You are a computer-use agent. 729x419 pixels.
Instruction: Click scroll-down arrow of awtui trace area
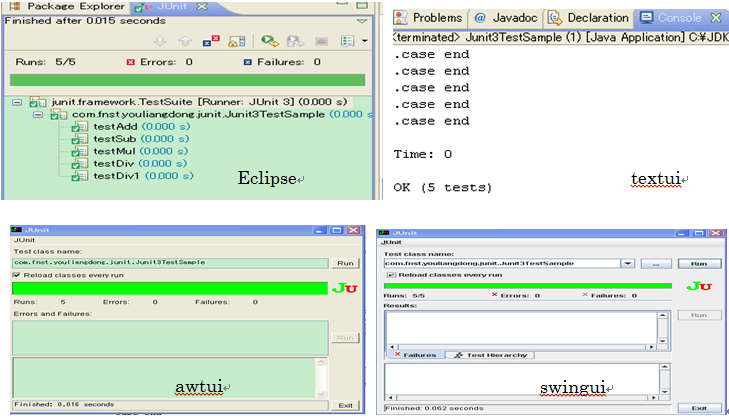pyautogui.click(x=321, y=394)
